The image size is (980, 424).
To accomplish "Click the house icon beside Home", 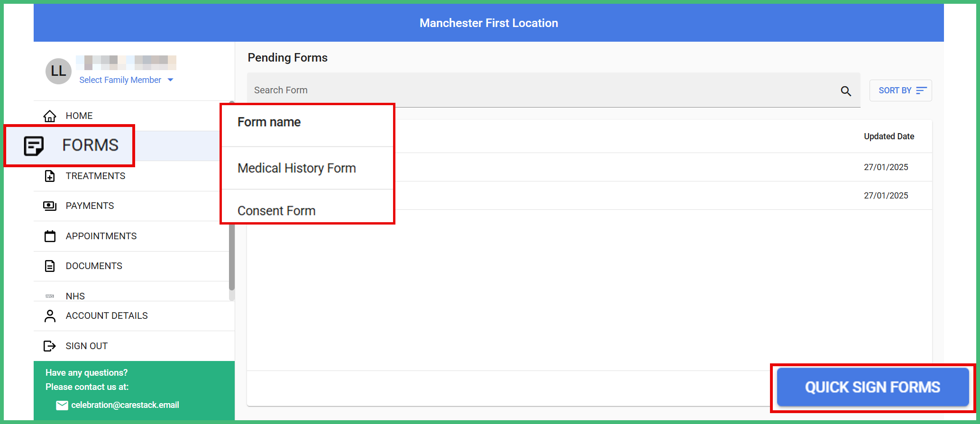I will pyautogui.click(x=50, y=116).
